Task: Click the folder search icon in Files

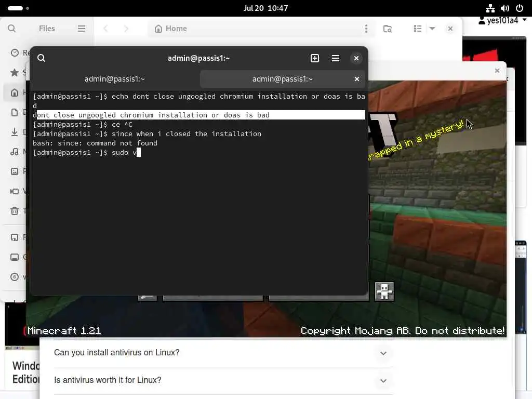Action: 388,29
